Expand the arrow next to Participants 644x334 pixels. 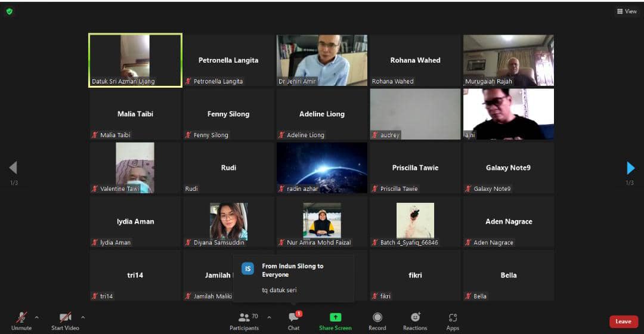269,317
